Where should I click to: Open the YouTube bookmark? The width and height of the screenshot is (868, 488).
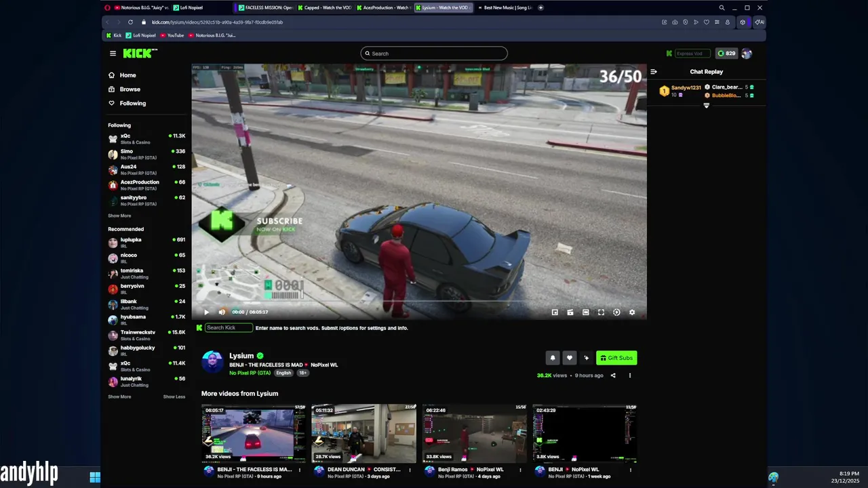click(x=172, y=35)
